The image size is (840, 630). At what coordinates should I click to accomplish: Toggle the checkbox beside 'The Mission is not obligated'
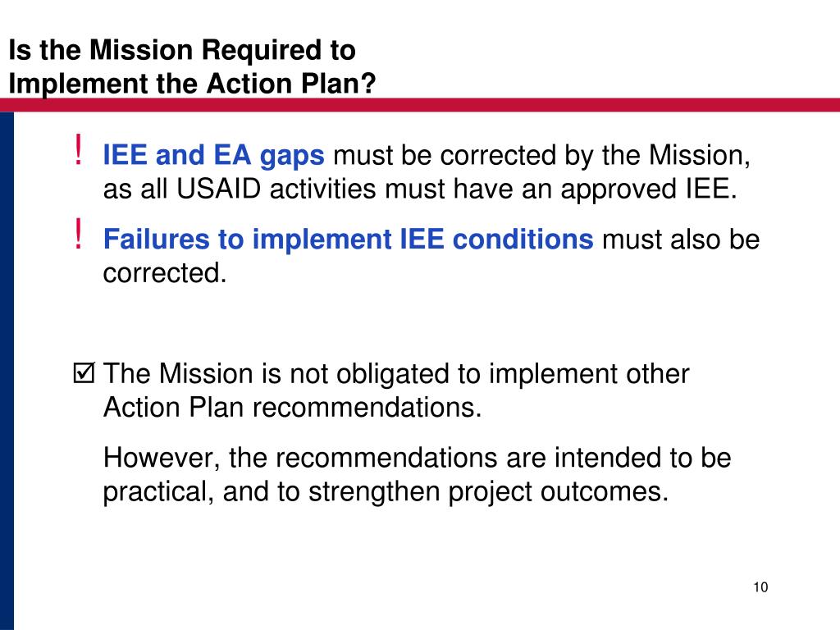pyautogui.click(x=84, y=373)
